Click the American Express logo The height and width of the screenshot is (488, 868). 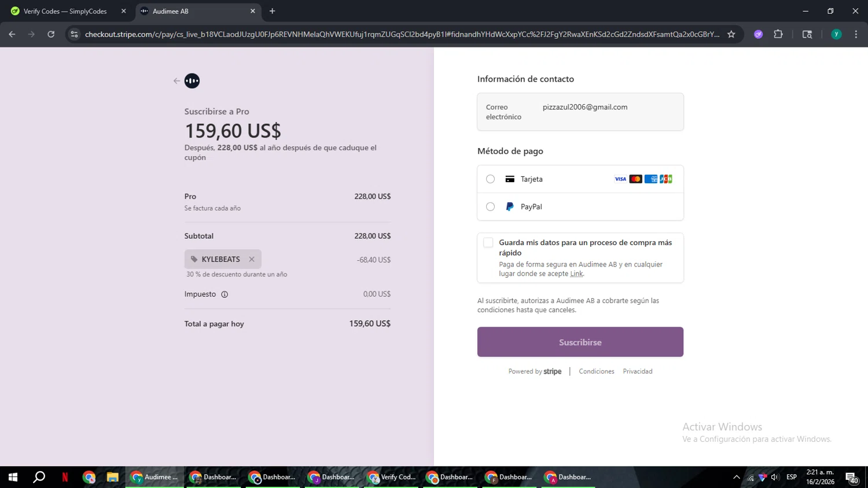pos(651,179)
